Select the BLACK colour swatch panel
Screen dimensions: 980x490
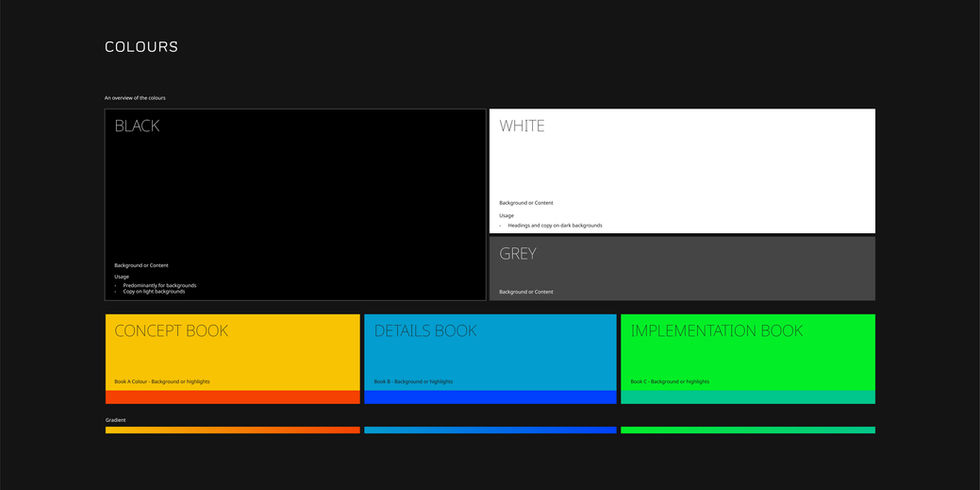click(295, 204)
